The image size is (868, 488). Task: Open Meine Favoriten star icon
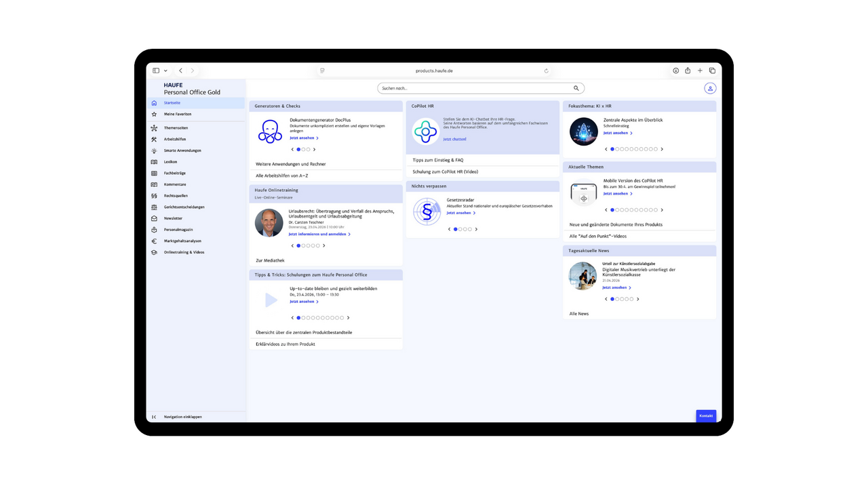tap(154, 115)
